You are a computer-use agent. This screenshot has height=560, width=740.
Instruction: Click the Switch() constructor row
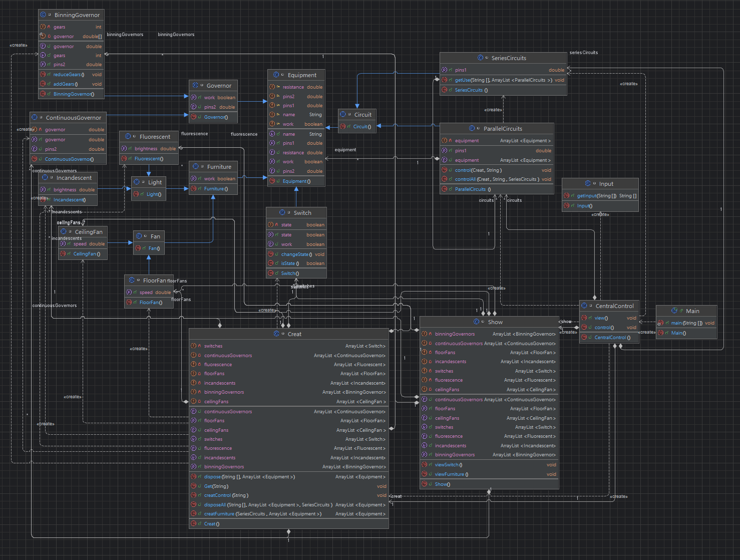[x=296, y=273]
